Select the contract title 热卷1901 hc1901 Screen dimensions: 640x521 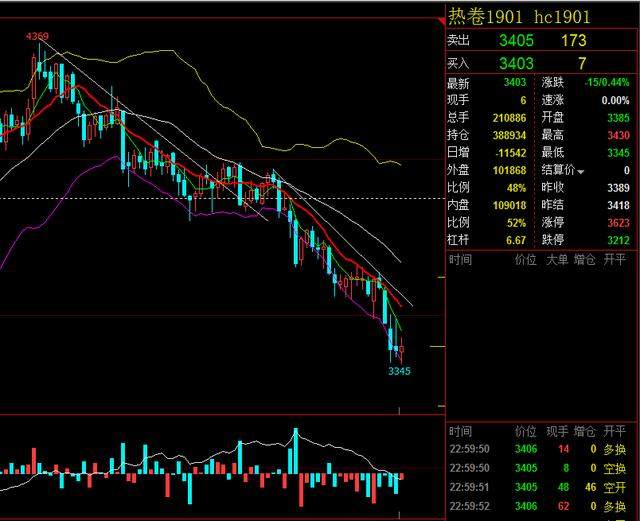pyautogui.click(x=519, y=17)
